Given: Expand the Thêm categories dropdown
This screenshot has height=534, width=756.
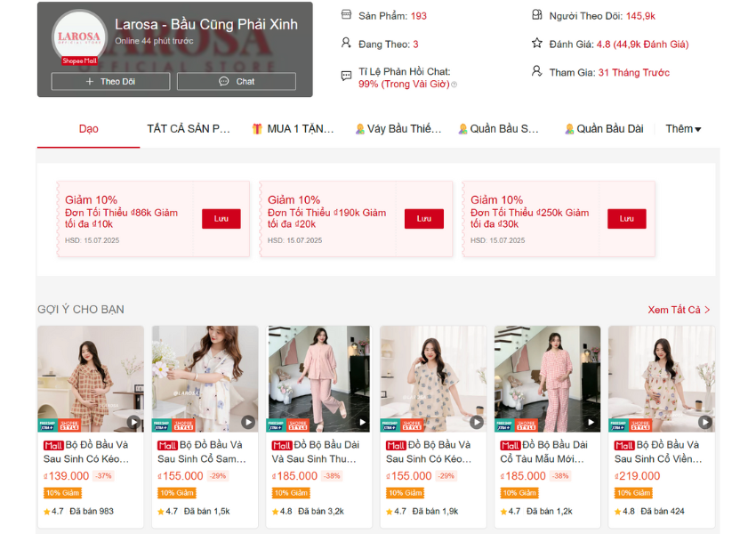Looking at the screenshot, I should (x=683, y=129).
